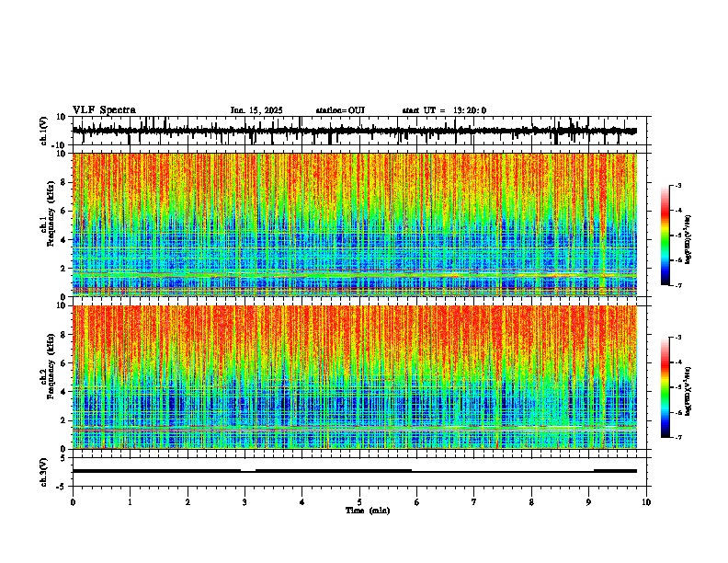Click the time axis tick label '3'

(x=245, y=502)
